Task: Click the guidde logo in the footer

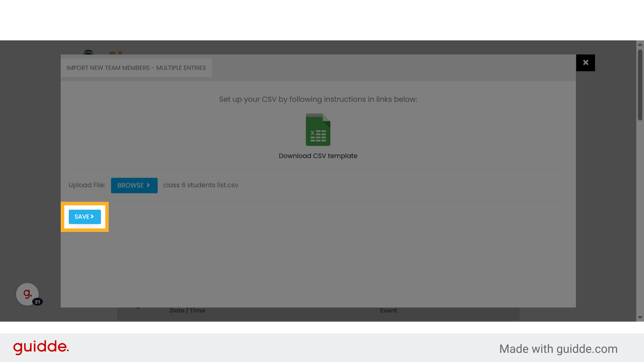Action: (41, 347)
